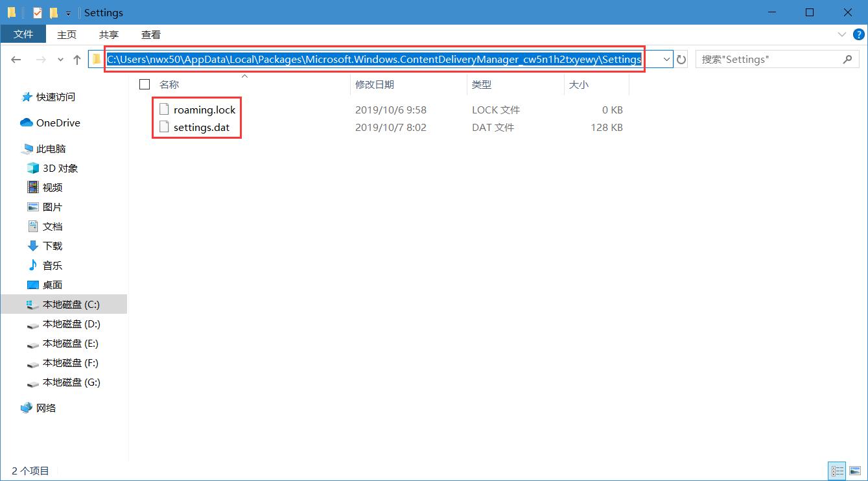Switch to the 查看 ribbon tab
The height and width of the screenshot is (481, 868).
[x=151, y=35]
